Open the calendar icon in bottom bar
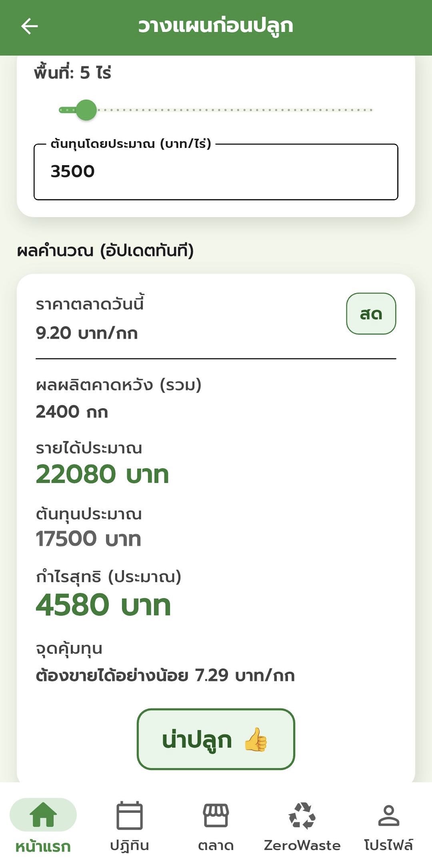 [129, 815]
